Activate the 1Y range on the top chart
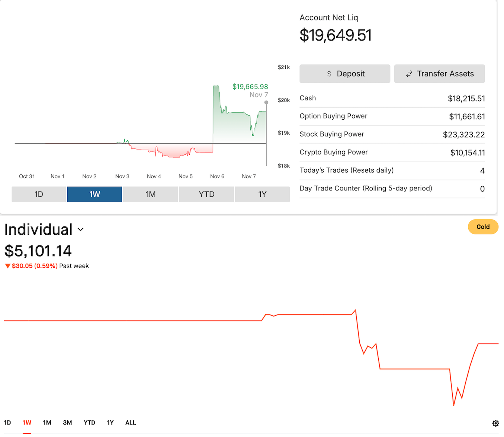 pos(262,194)
